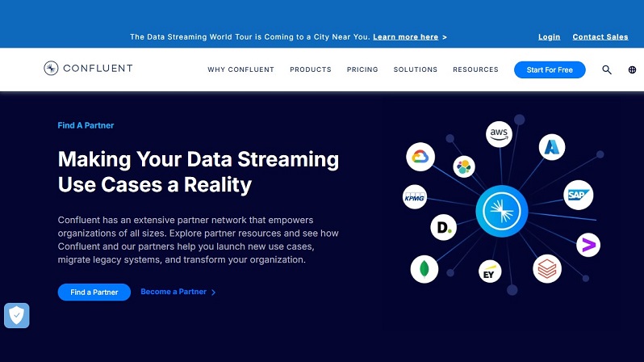
Task: Go to the Confluent home logo
Action: pos(88,69)
